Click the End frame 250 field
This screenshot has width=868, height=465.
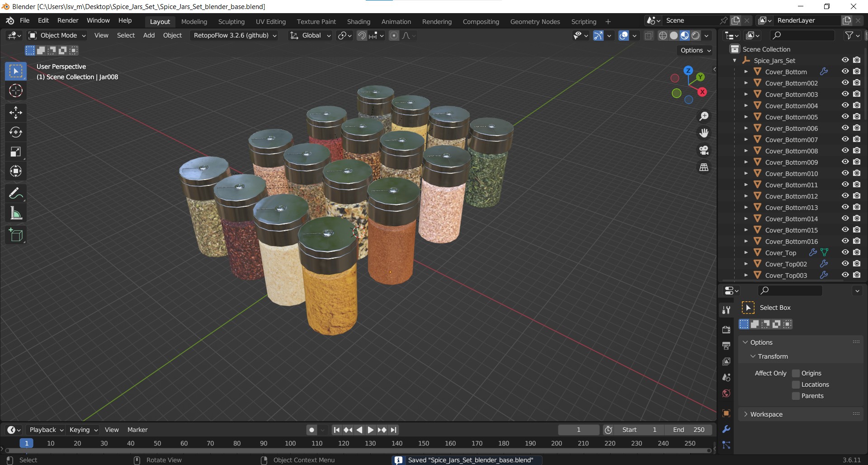click(688, 430)
